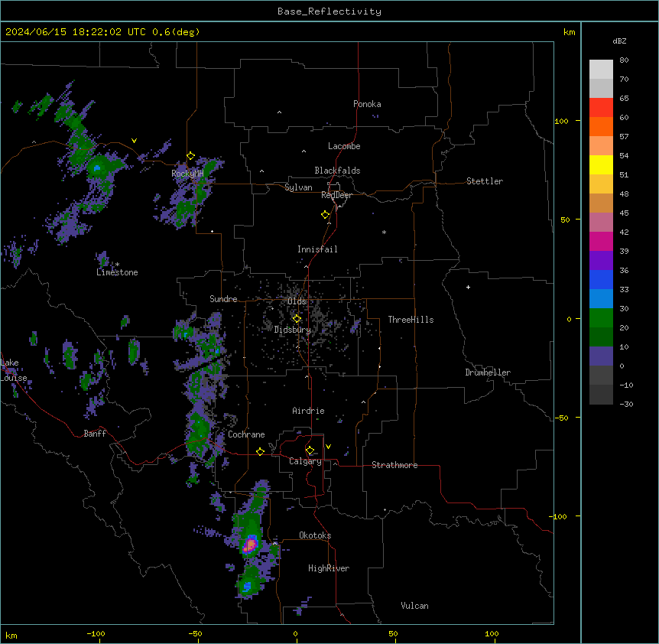659x644 pixels.
Task: Click the Calgary city label
Action: pos(305,461)
